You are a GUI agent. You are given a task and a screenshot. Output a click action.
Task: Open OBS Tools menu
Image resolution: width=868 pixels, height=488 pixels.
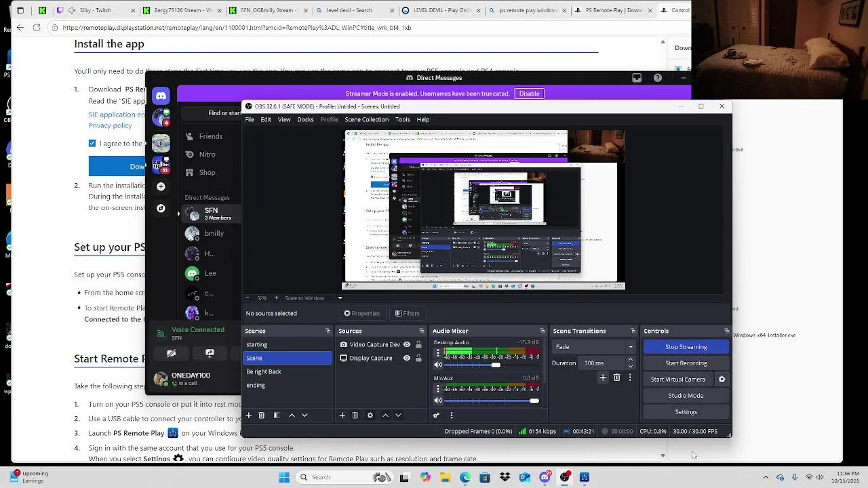click(402, 119)
